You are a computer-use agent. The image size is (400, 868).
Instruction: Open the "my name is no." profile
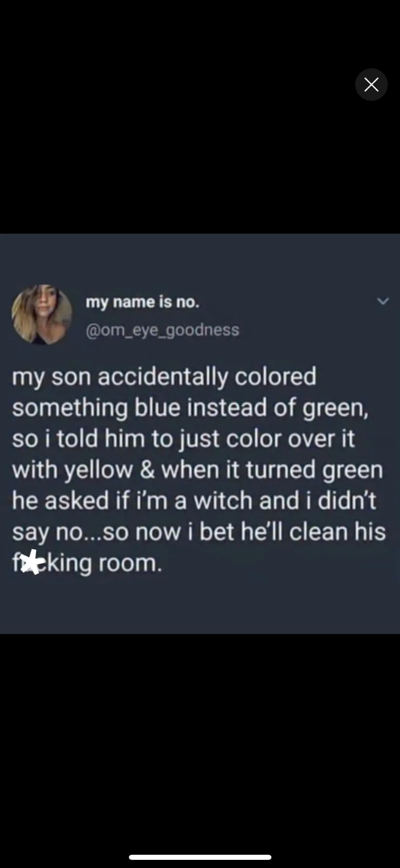click(142, 302)
